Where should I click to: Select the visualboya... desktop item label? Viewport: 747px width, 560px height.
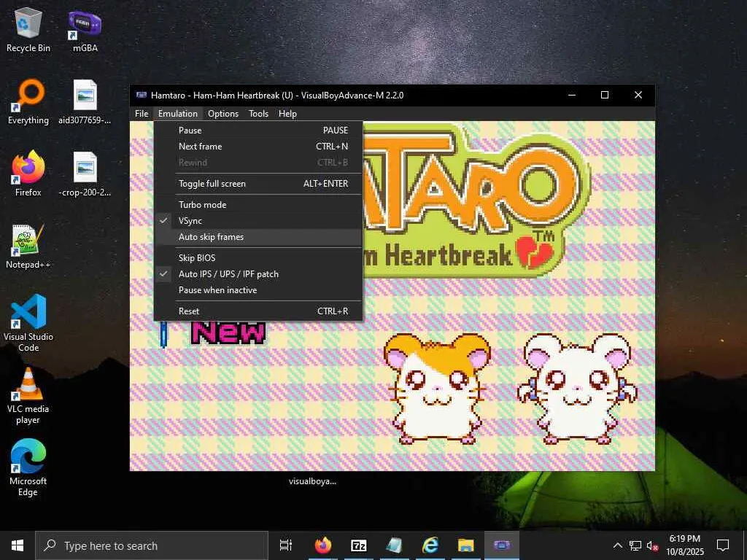pos(312,481)
